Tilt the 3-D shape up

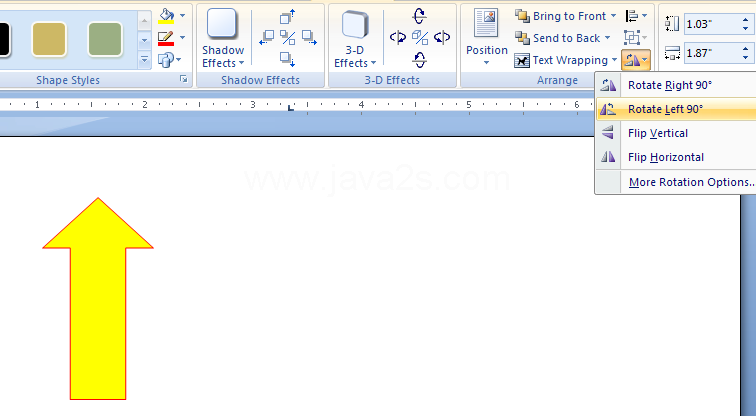coord(419,16)
